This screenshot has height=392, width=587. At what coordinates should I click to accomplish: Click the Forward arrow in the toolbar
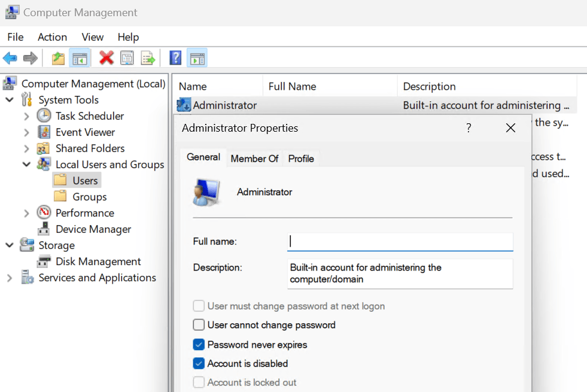30,58
